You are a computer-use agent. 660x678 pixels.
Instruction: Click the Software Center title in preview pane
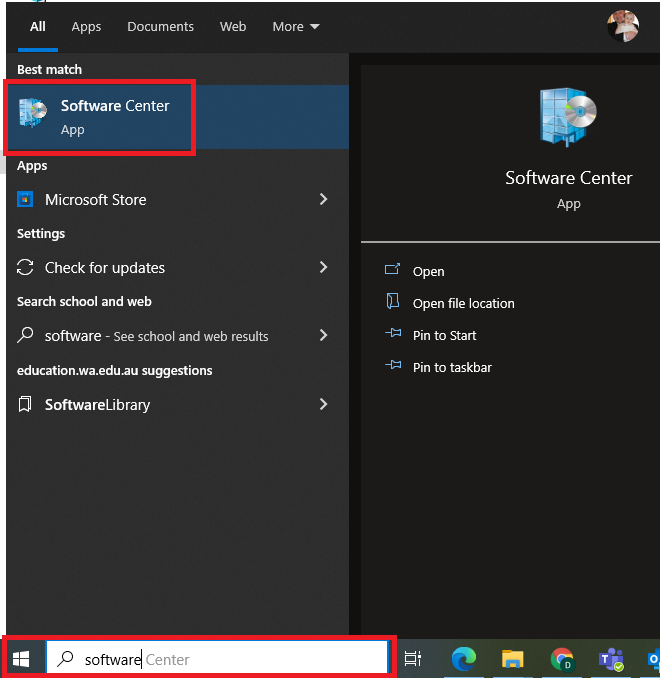(x=568, y=178)
